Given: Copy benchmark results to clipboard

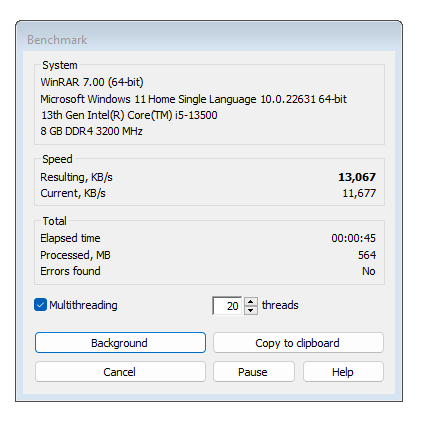Looking at the screenshot, I should point(298,343).
